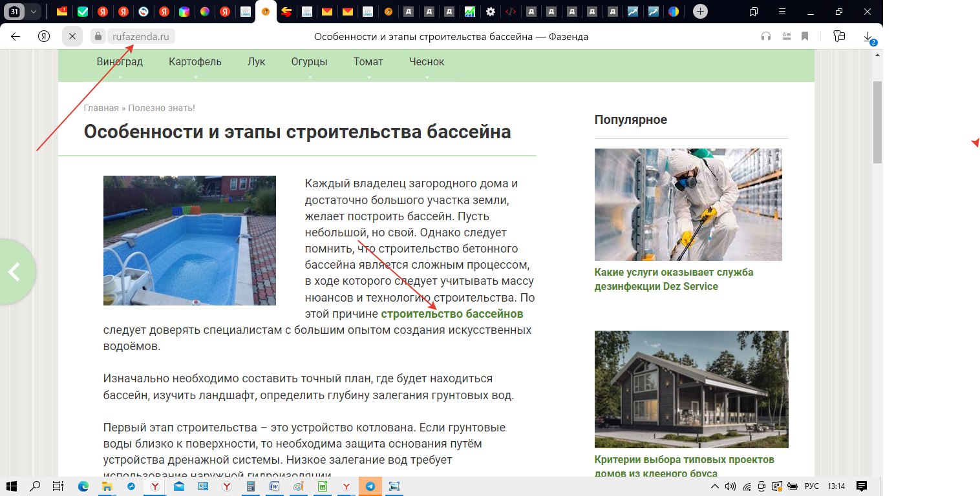Follow the строительство бассейнов link

[451, 314]
